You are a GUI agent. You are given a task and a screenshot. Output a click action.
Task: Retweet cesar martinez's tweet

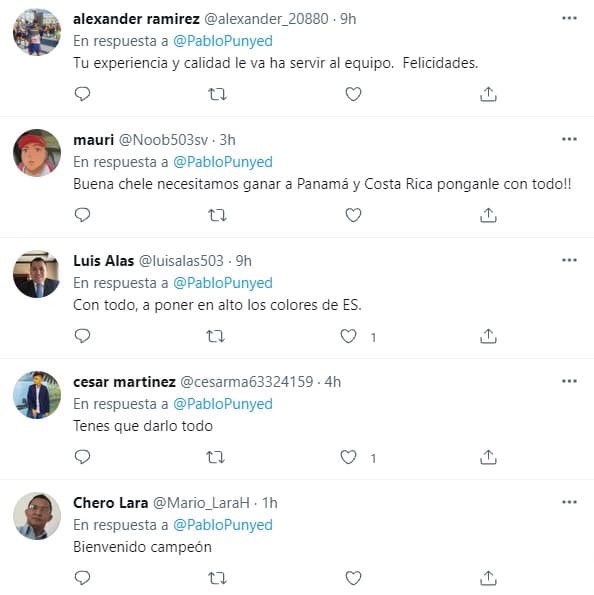(216, 457)
